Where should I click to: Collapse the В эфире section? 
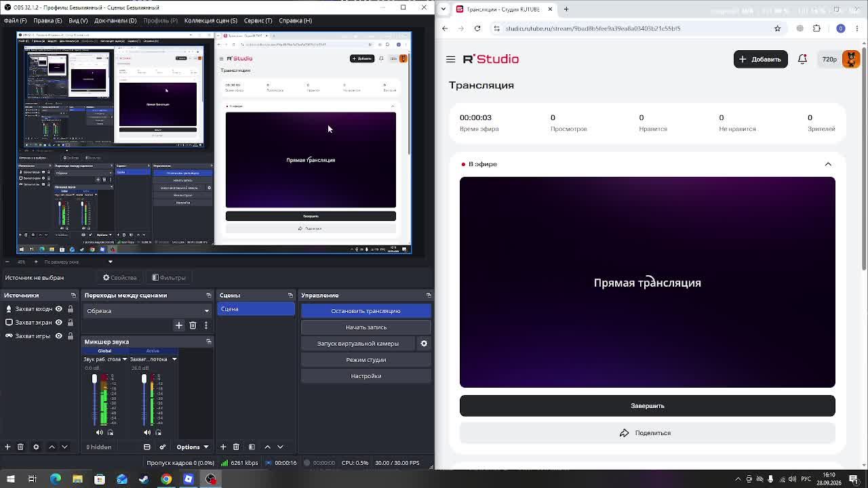[828, 164]
